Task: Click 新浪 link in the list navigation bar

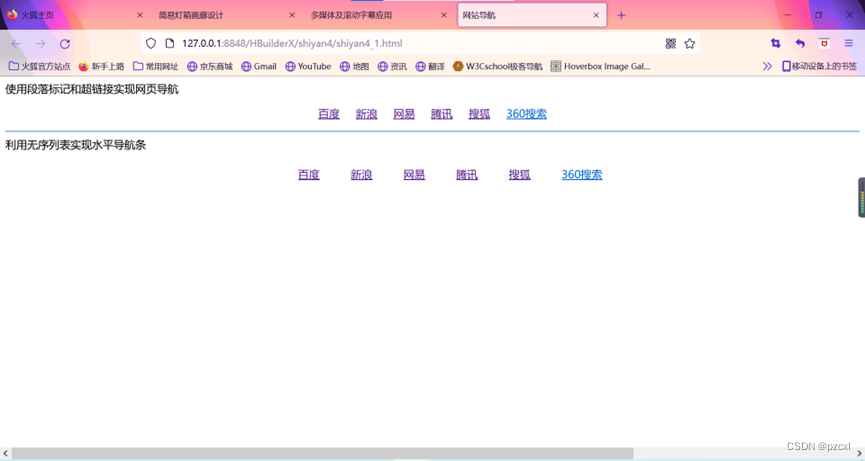Action: (361, 175)
